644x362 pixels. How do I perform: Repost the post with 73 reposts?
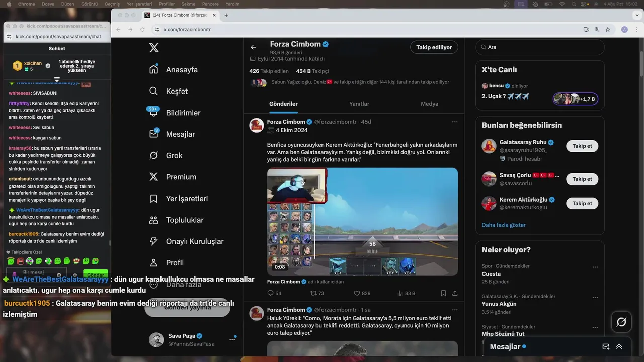coord(317,293)
